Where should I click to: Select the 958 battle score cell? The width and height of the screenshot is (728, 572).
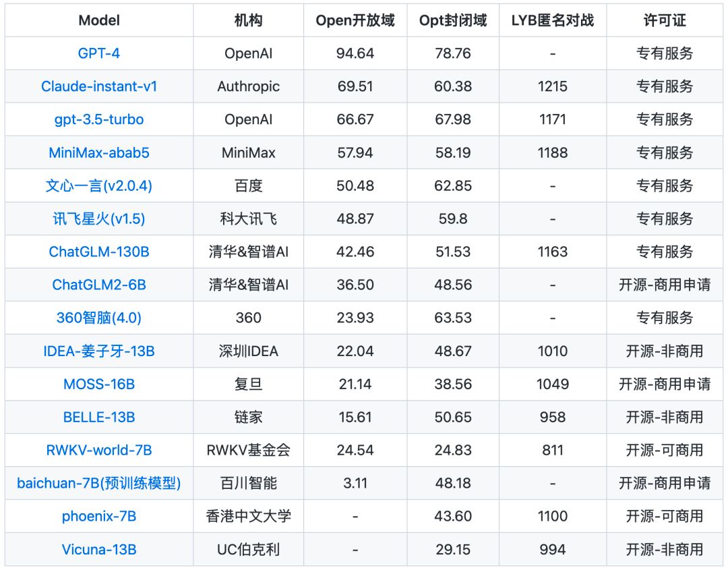click(x=553, y=418)
